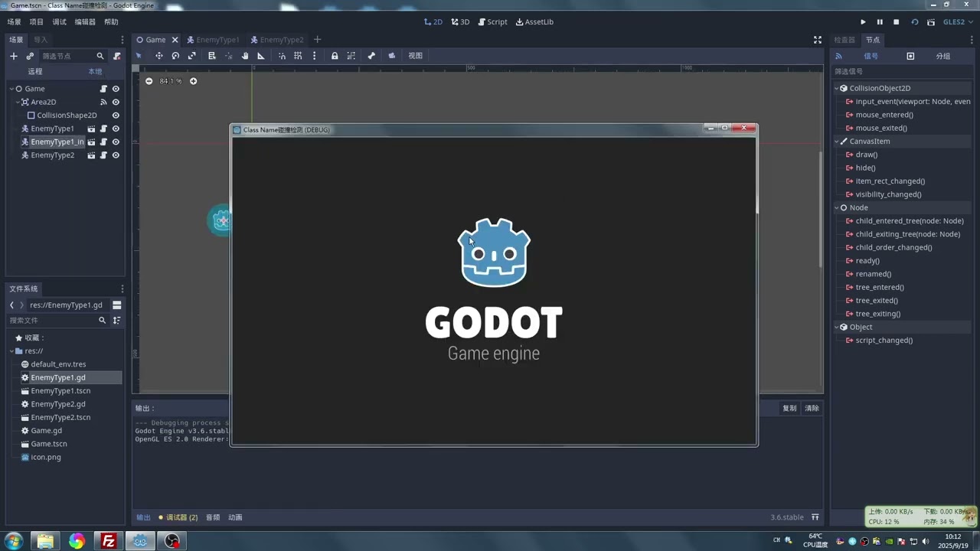Open the GLES2 renderer dropdown
This screenshot has width=980, height=551.
tap(957, 22)
